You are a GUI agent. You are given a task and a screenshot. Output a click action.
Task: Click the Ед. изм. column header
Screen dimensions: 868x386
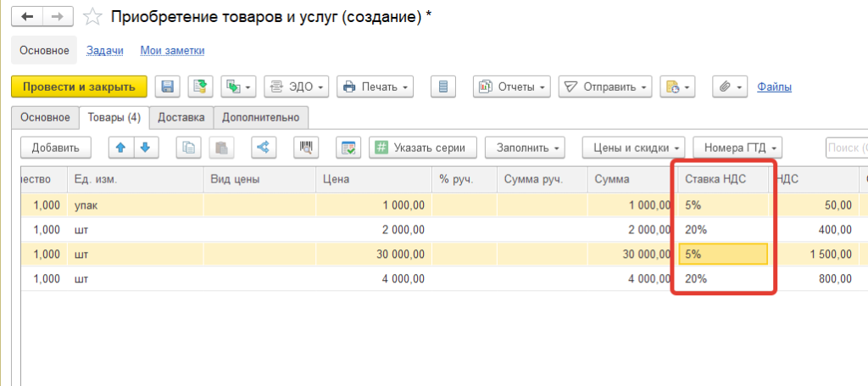click(136, 180)
